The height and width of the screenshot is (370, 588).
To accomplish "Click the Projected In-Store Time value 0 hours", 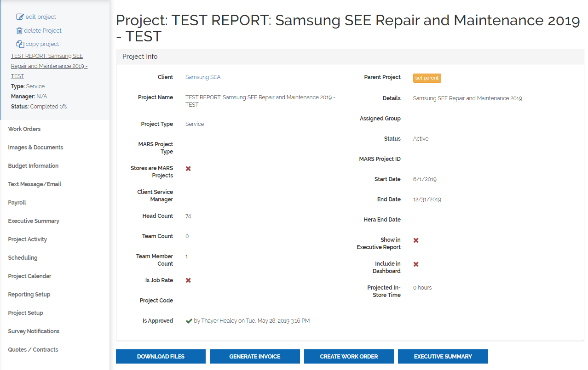I will tap(422, 288).
